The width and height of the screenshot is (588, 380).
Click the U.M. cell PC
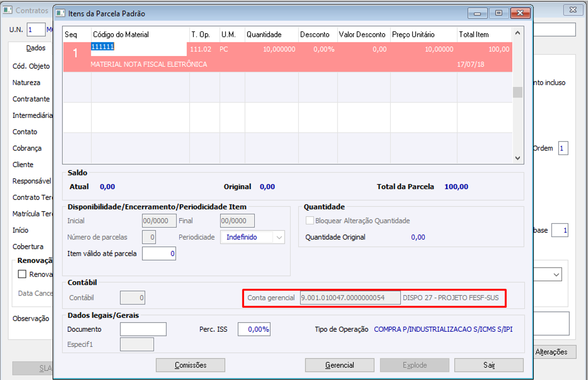(x=224, y=49)
